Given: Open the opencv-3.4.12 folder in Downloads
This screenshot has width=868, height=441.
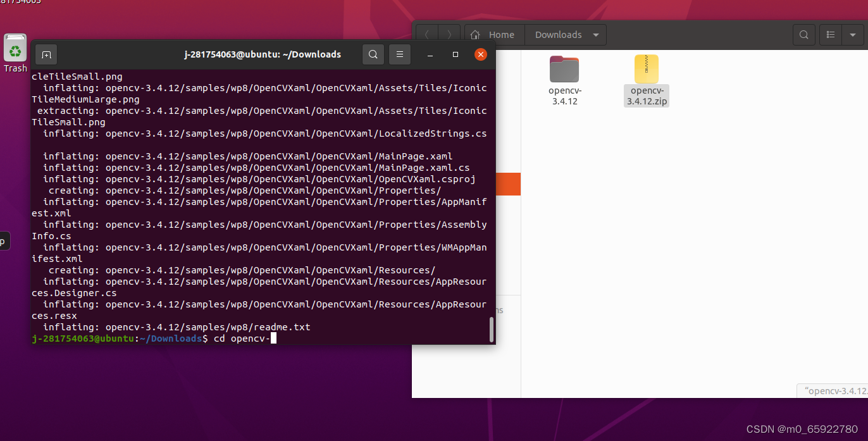Looking at the screenshot, I should coord(564,76).
